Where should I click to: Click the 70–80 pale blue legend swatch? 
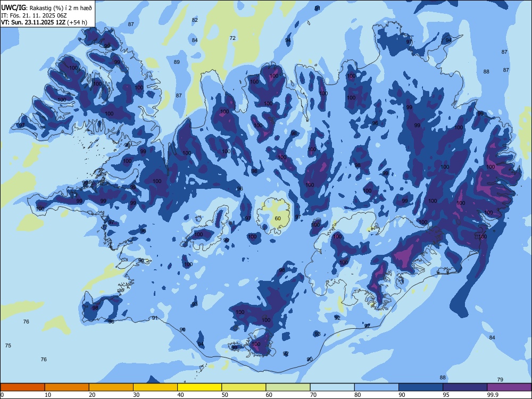332,387
